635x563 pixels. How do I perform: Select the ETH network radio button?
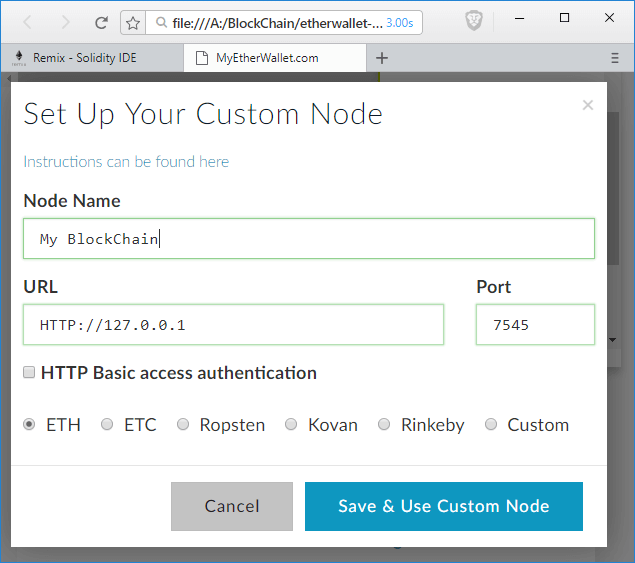[x=29, y=425]
